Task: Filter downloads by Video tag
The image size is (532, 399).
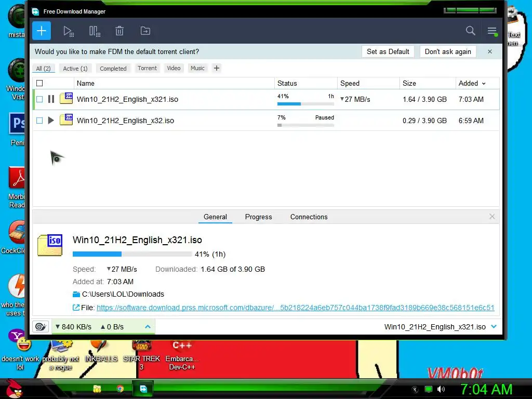Action: click(x=174, y=68)
